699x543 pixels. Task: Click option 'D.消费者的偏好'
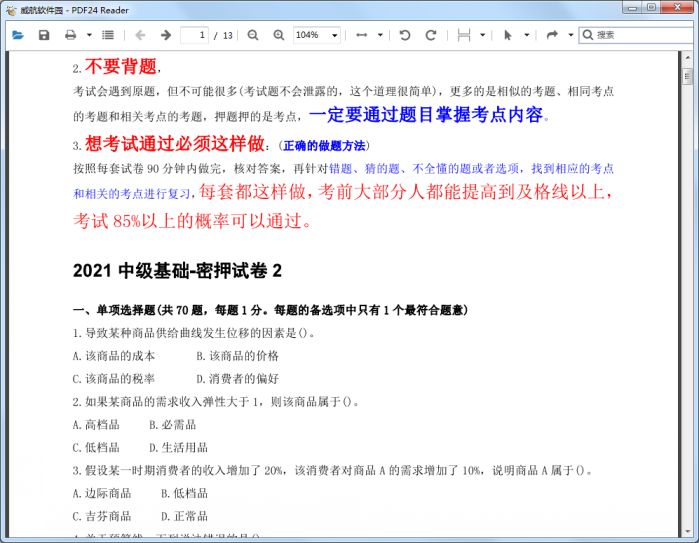238,379
